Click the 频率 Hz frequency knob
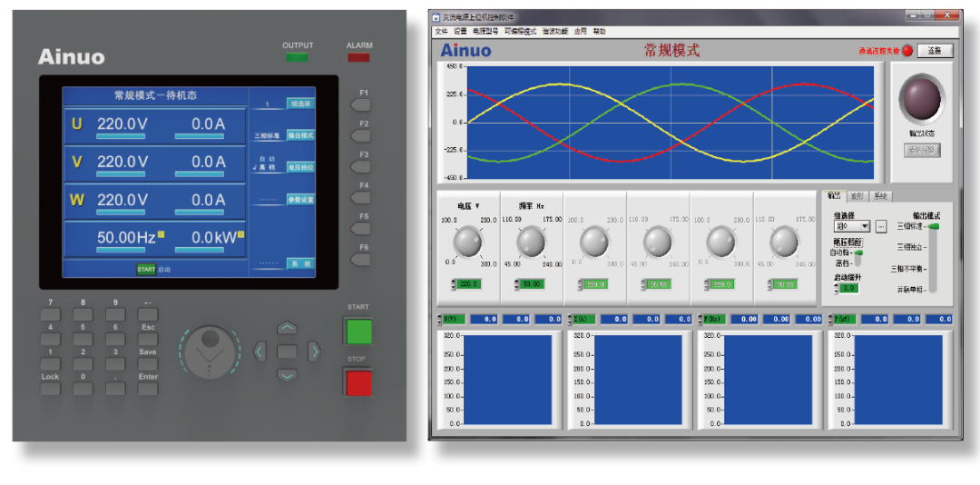This screenshot has width=980, height=485. point(531,242)
